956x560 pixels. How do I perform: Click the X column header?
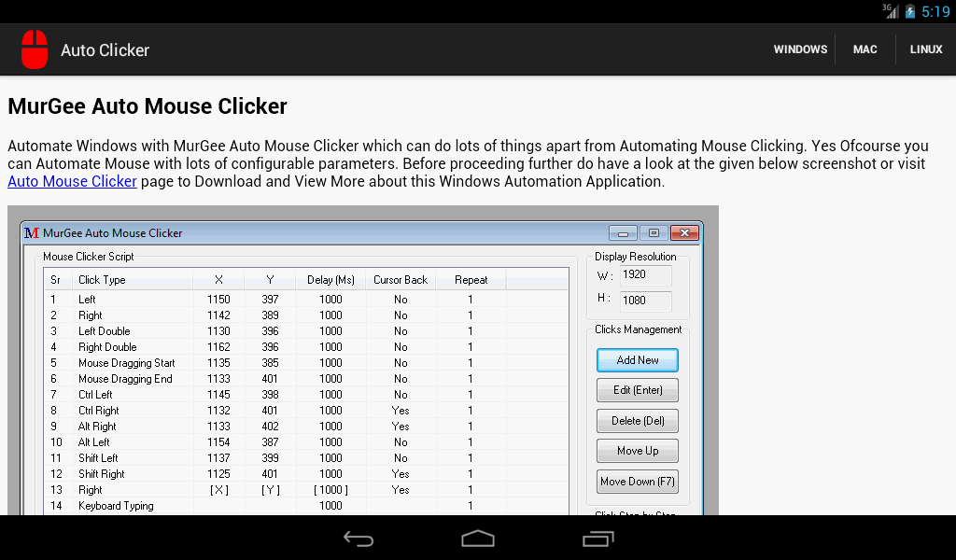pos(218,280)
